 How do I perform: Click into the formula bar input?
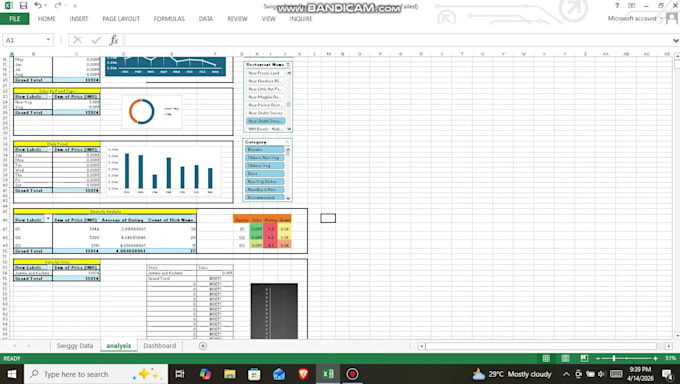pos(397,40)
